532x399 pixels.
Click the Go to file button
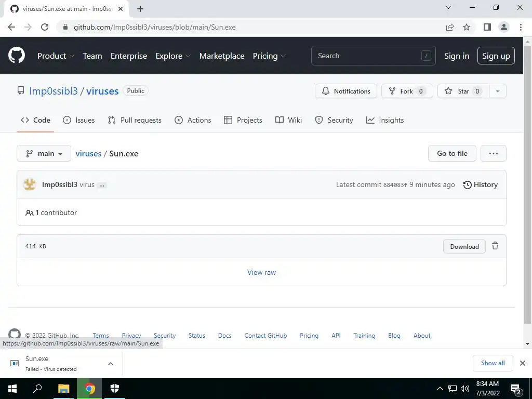click(452, 153)
